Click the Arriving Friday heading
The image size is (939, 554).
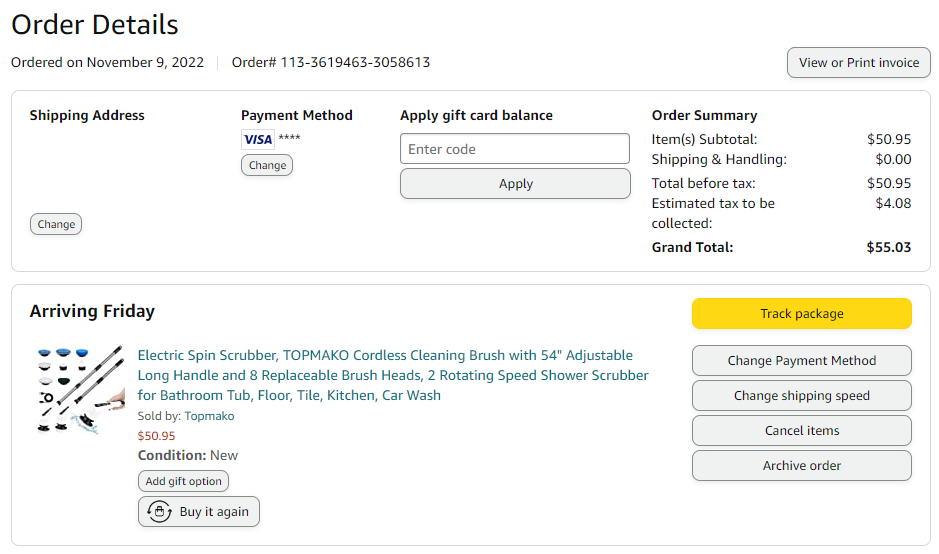92,311
